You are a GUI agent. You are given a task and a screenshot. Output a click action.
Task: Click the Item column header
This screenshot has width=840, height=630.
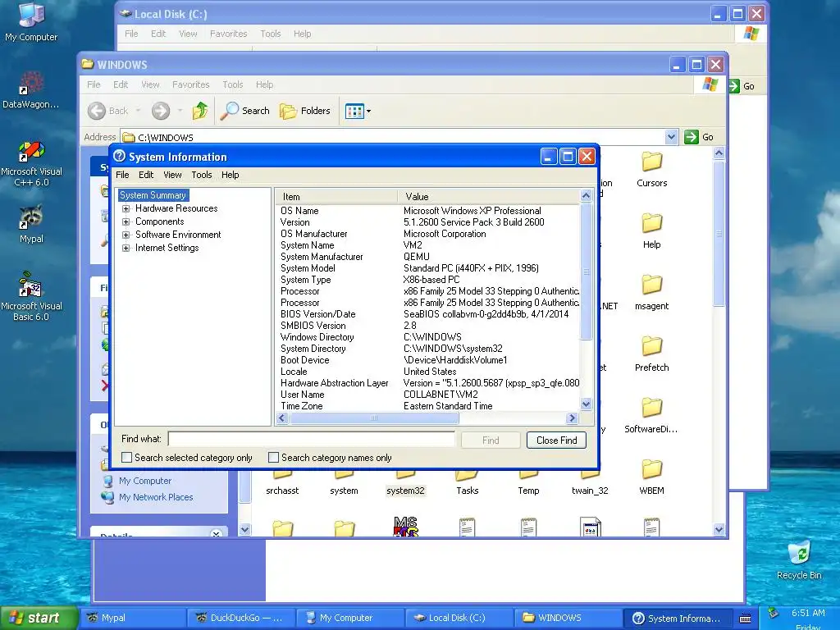[336, 197]
